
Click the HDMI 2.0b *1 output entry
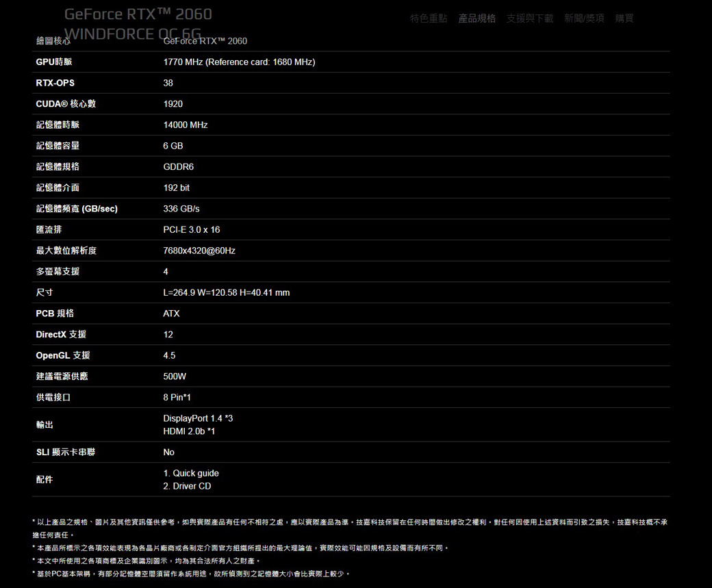[189, 431]
